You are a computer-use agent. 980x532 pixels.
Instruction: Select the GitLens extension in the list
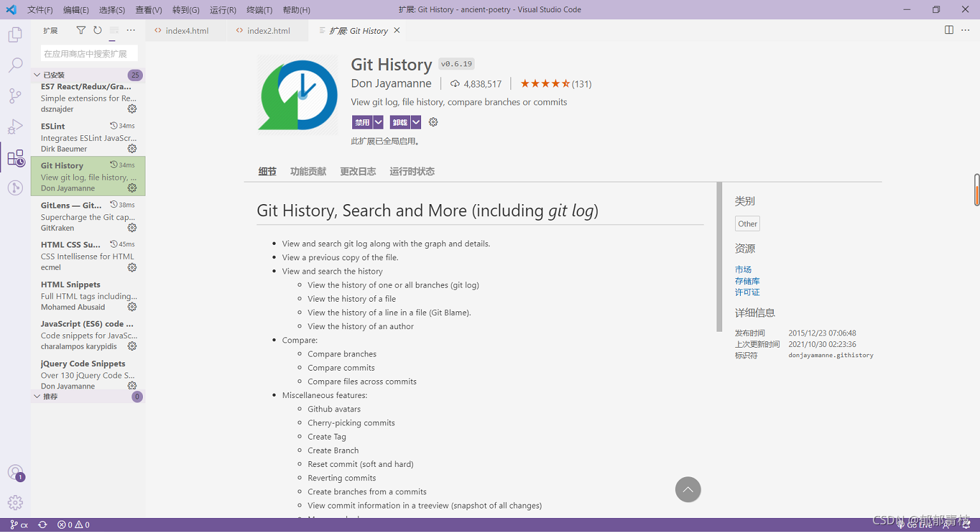coord(88,216)
